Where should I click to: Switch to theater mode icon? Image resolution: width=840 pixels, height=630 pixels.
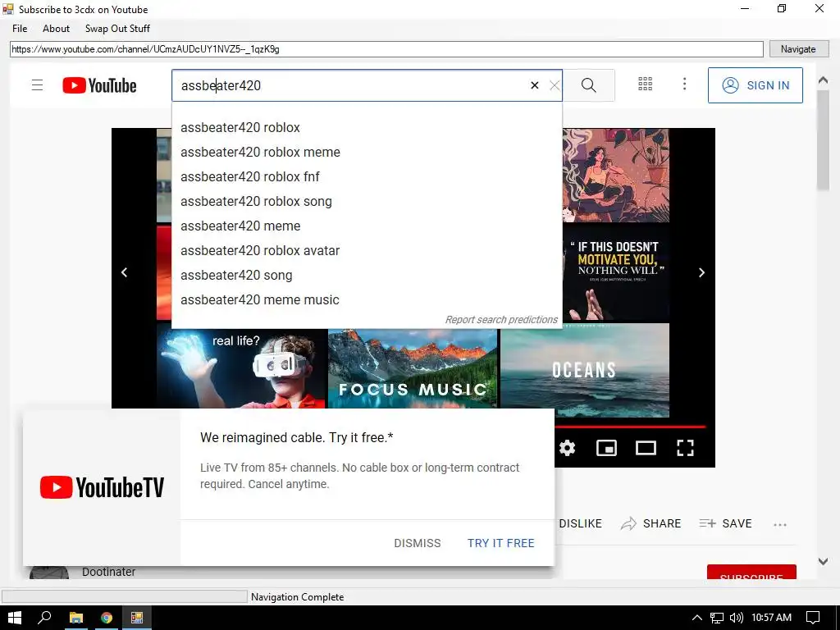pyautogui.click(x=646, y=448)
